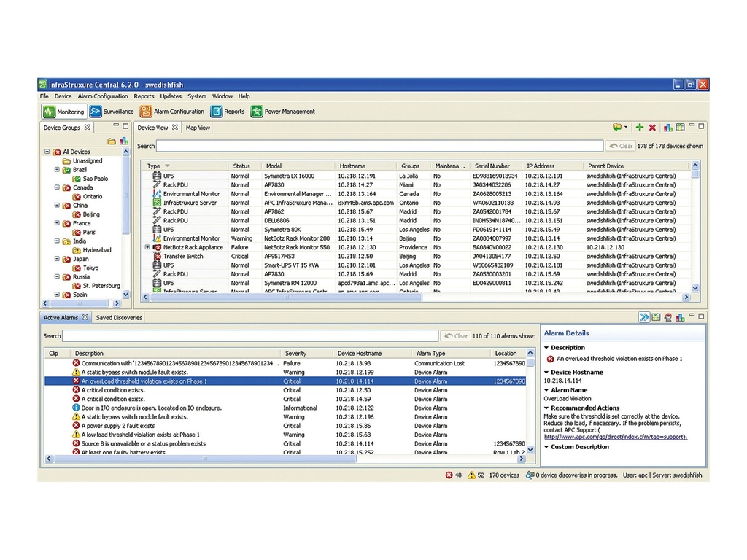
Task: Click the red X remove-device icon
Action: point(651,126)
